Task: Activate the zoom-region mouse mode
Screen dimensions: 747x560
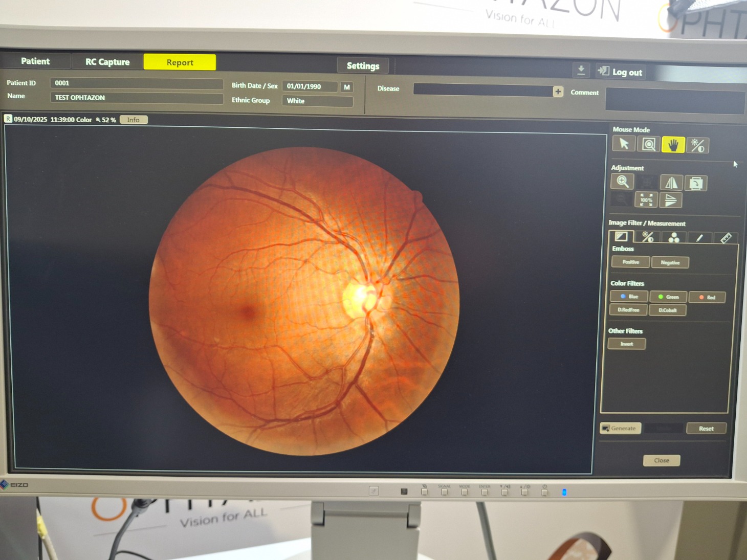Action: (648, 144)
